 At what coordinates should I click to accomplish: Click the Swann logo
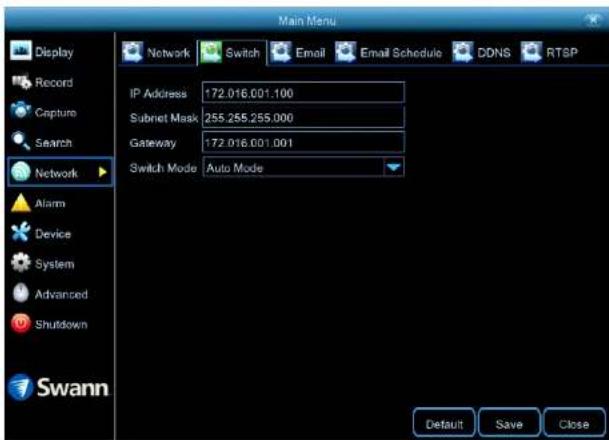(x=58, y=387)
